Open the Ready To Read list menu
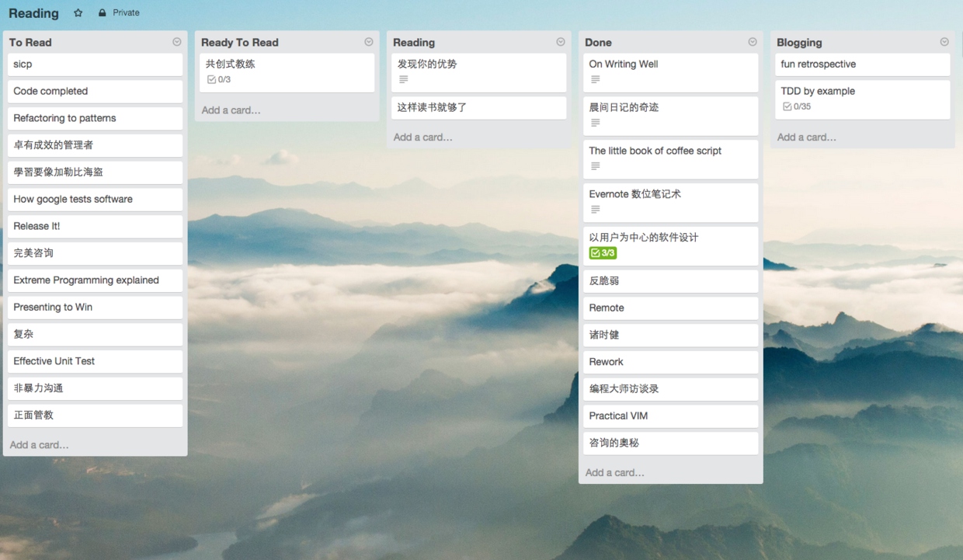This screenshot has height=560, width=963. click(369, 42)
